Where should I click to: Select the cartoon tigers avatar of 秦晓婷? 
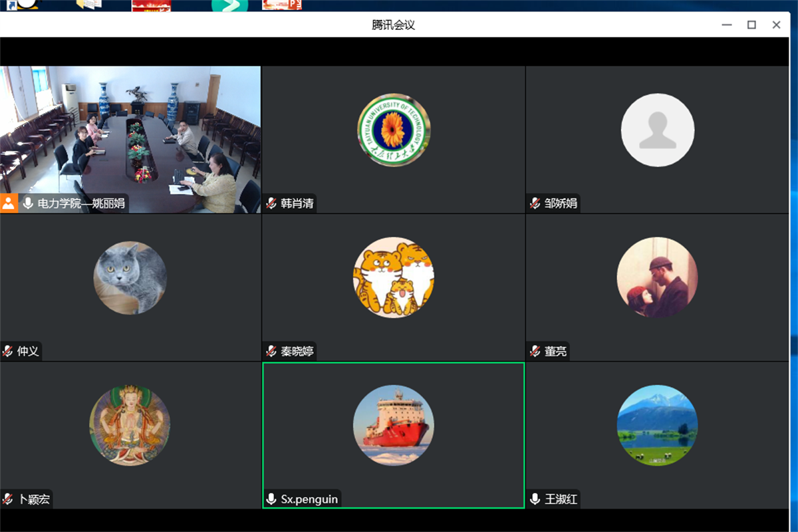click(x=394, y=278)
